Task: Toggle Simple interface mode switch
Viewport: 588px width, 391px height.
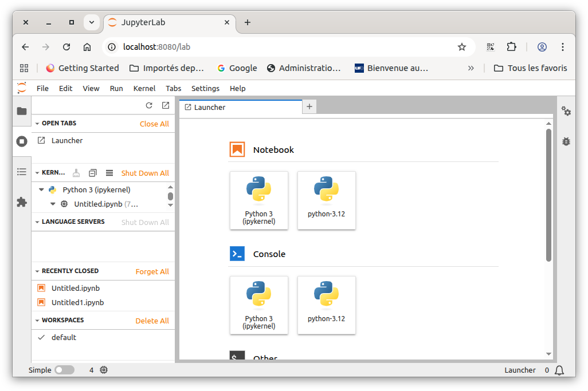Action: coord(64,370)
